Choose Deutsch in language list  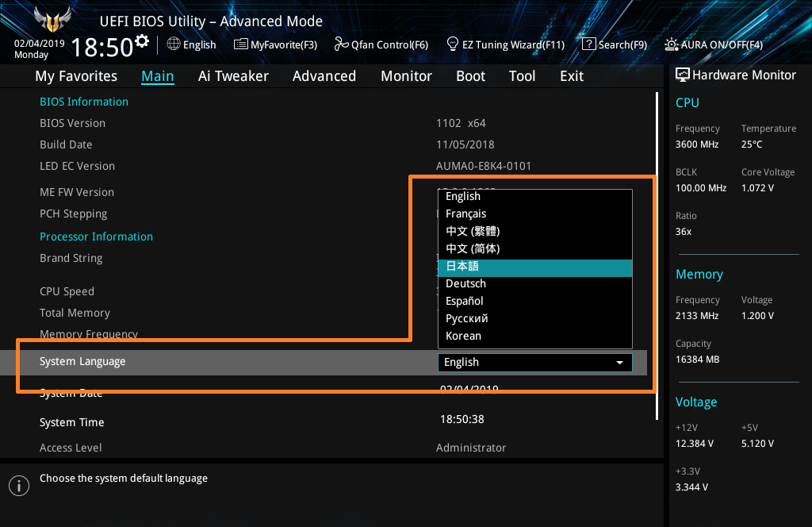click(535, 283)
